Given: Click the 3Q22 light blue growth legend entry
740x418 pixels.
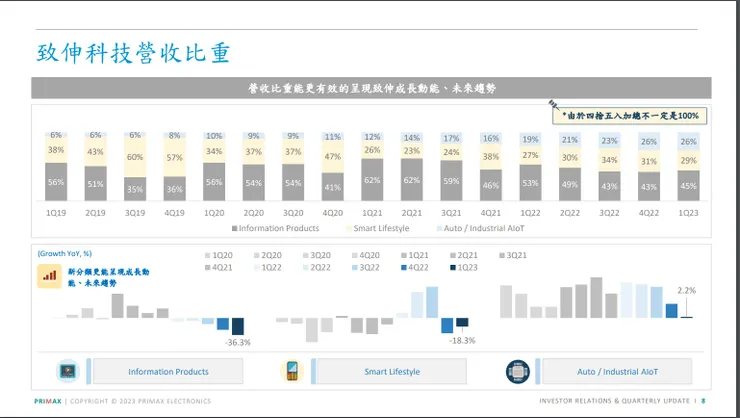Looking at the screenshot, I should pos(365,268).
